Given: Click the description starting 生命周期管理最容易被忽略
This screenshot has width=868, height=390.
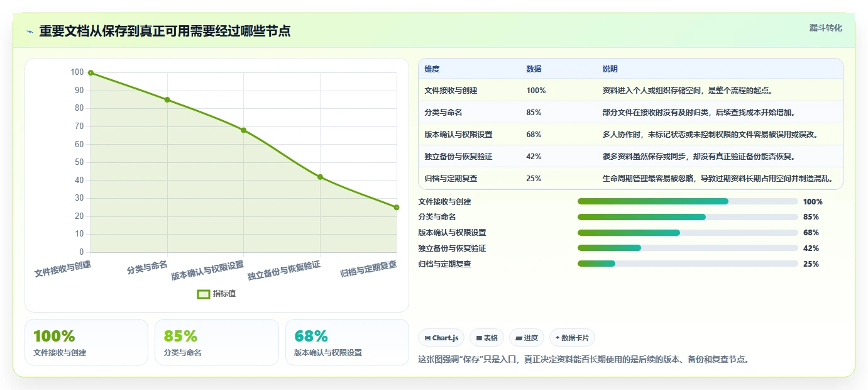Looking at the screenshot, I should (718, 179).
